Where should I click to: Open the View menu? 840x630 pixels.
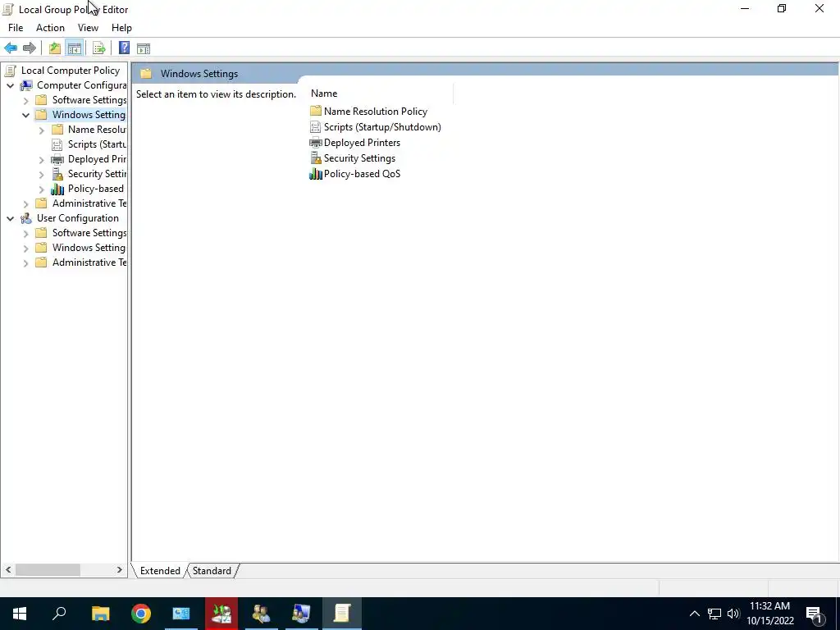[88, 28]
